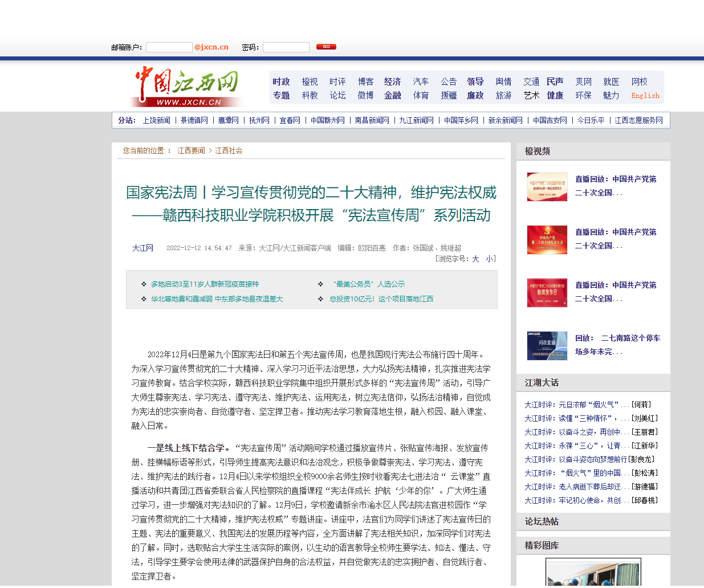Screen dimensions: 704x588
Task: Open the 时政 navigation item
Action: 281,82
